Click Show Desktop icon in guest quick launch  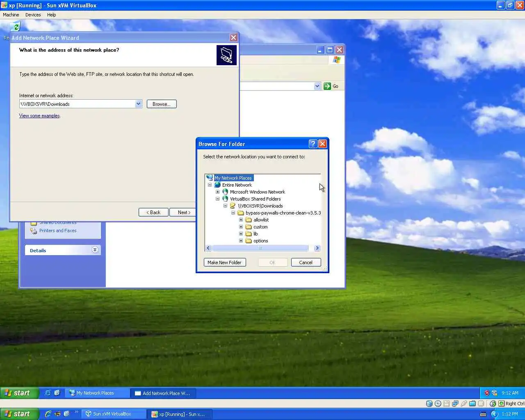pyautogui.click(x=57, y=393)
